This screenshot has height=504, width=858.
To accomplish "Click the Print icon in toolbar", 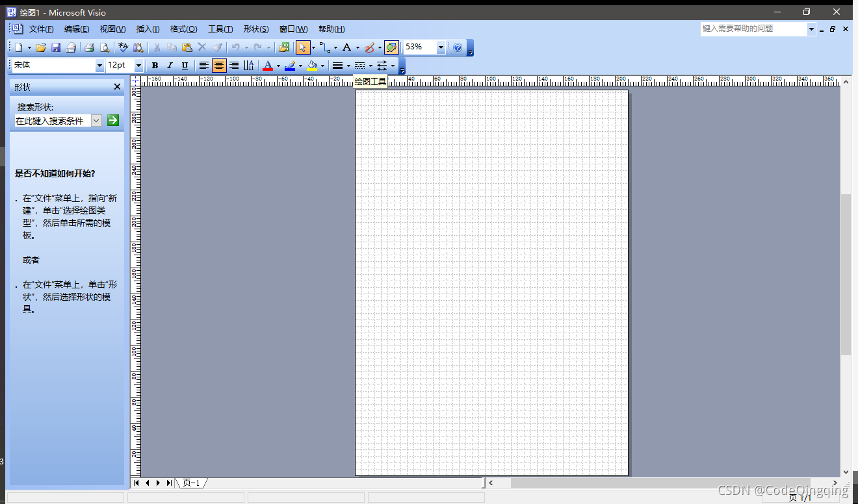I will pos(89,47).
